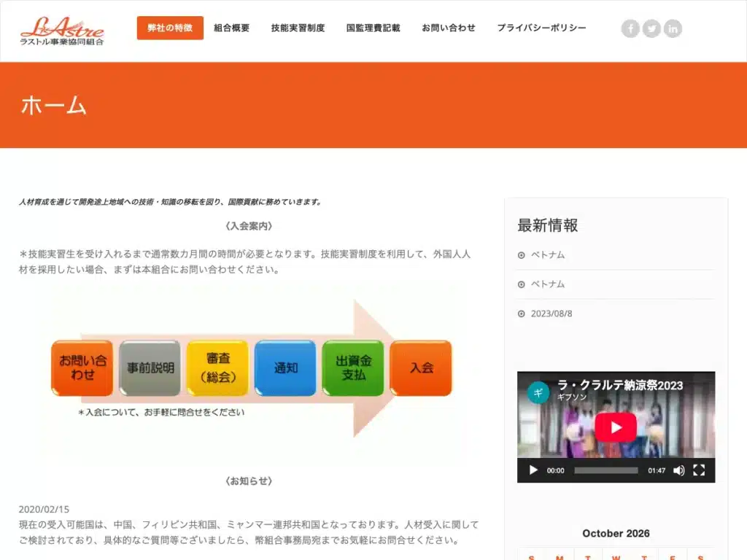Click the channel avatar on the video
The image size is (747, 560).
tap(538, 392)
